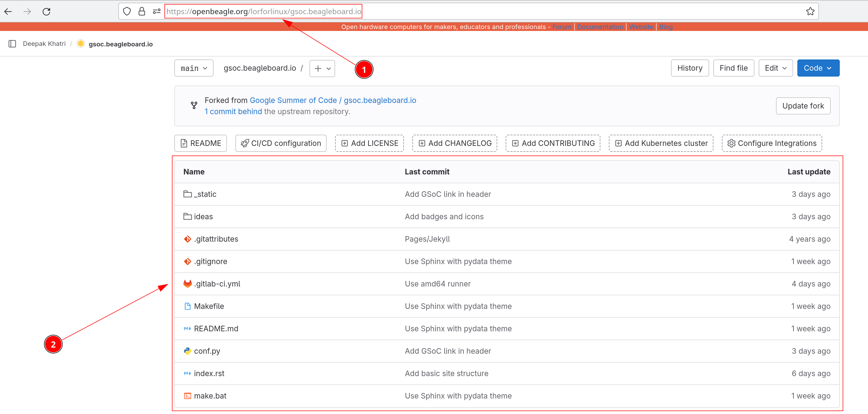Reload the page with the refresh icon

coord(46,11)
